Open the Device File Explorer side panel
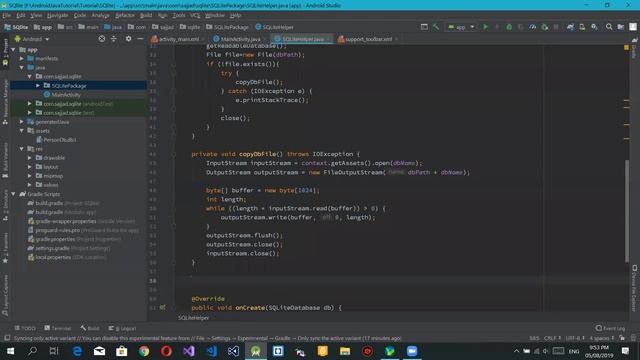The image size is (640, 360). click(x=634, y=289)
